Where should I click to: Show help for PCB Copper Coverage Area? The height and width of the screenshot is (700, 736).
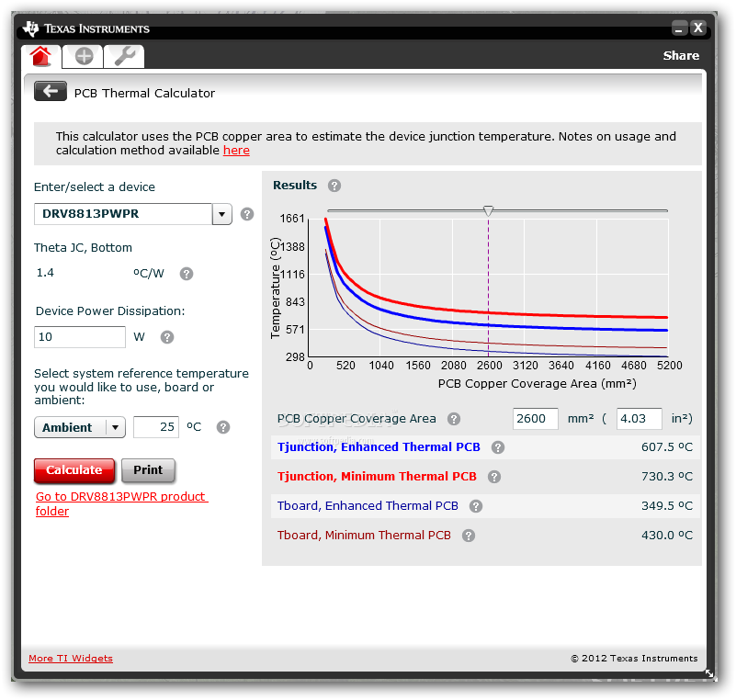[453, 419]
